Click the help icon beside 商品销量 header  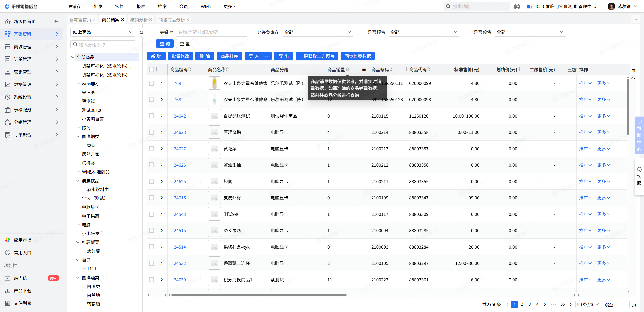(348, 70)
